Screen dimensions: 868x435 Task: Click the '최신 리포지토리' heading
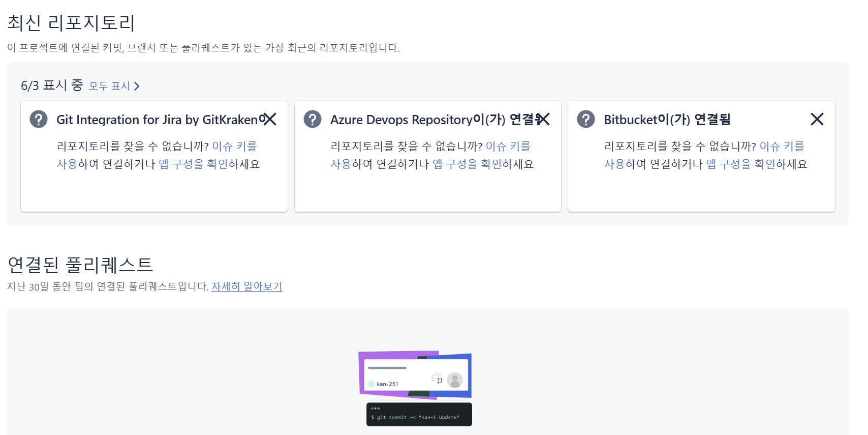tap(71, 23)
